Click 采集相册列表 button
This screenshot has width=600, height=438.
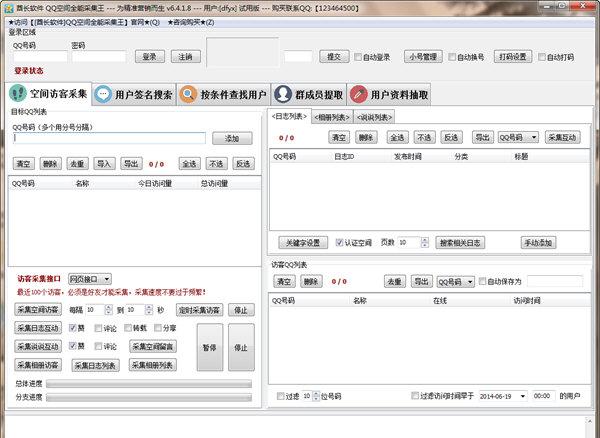pos(153,365)
